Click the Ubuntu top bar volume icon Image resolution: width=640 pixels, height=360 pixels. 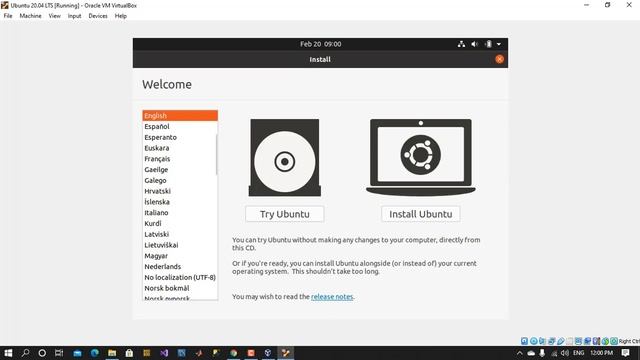point(474,44)
